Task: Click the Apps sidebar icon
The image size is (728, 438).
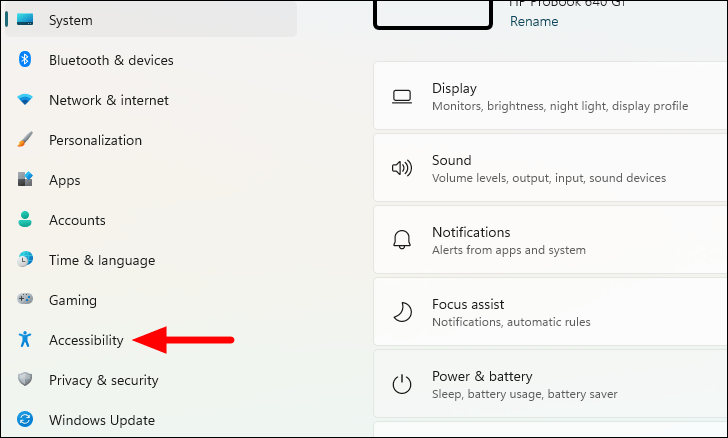Action: [26, 180]
